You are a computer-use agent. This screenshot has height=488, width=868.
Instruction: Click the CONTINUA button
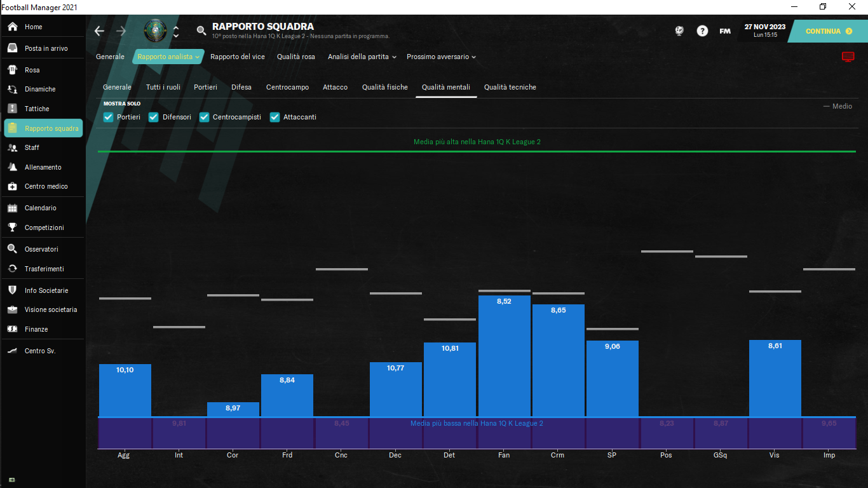(x=829, y=31)
